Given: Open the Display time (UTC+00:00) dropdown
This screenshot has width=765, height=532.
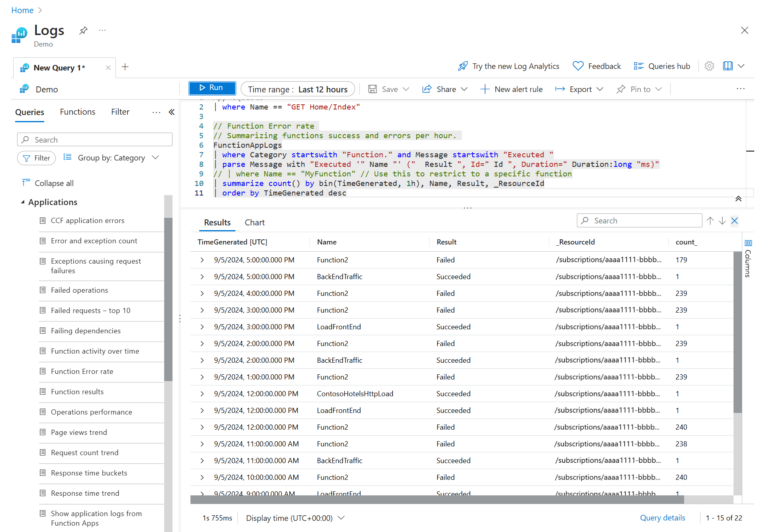Looking at the screenshot, I should click(295, 518).
